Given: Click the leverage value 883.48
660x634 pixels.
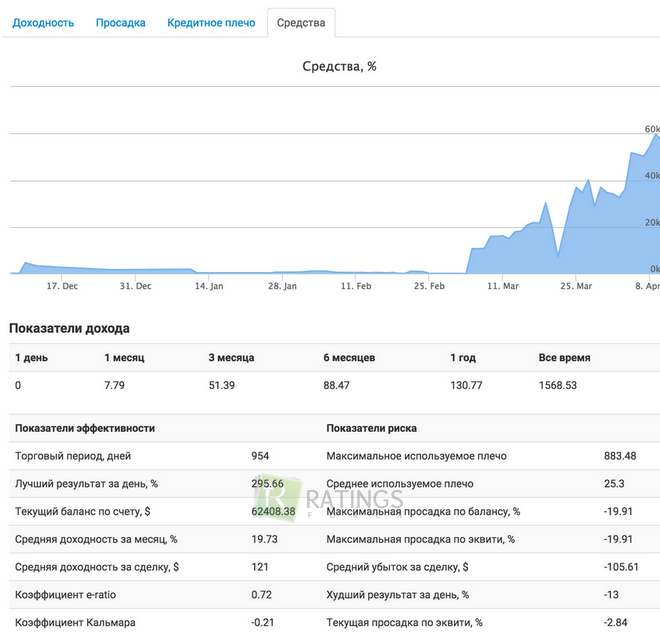Looking at the screenshot, I should [x=620, y=456].
